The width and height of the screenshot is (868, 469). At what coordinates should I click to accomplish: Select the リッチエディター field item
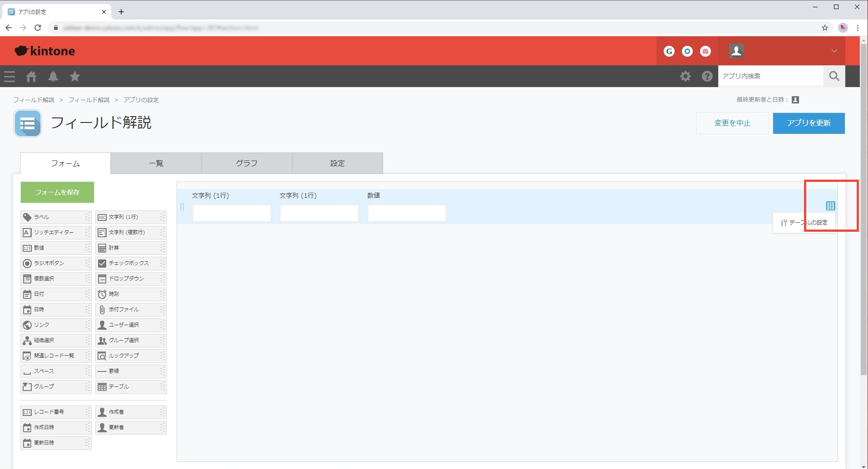[x=56, y=233]
